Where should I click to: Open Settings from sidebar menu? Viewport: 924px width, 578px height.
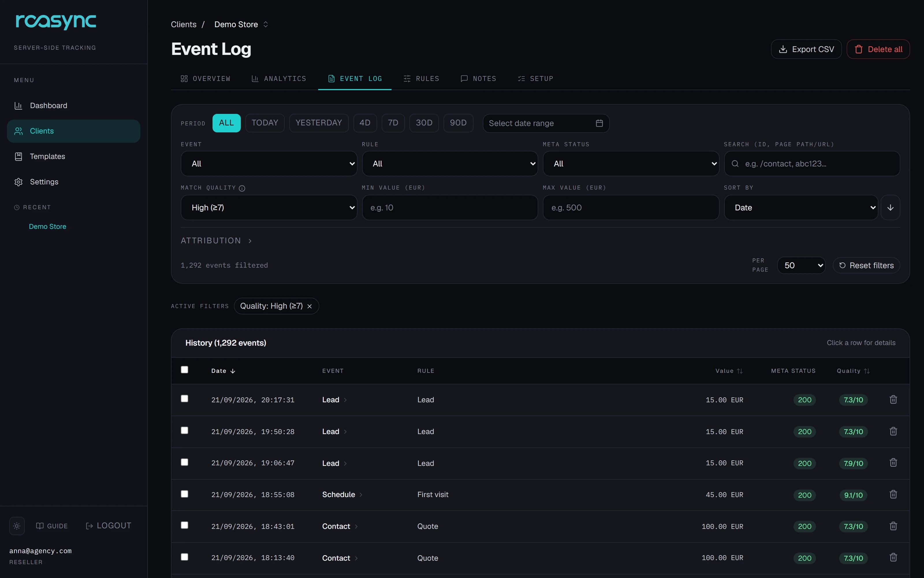pyautogui.click(x=73, y=182)
